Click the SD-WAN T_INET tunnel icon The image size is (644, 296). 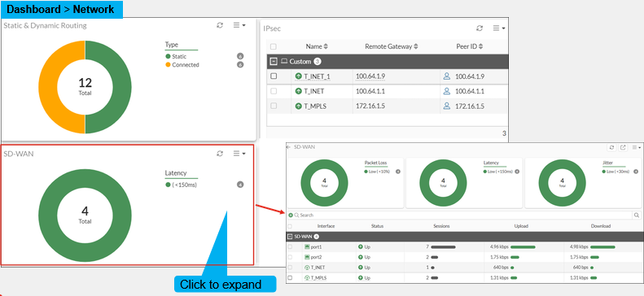pos(307,268)
